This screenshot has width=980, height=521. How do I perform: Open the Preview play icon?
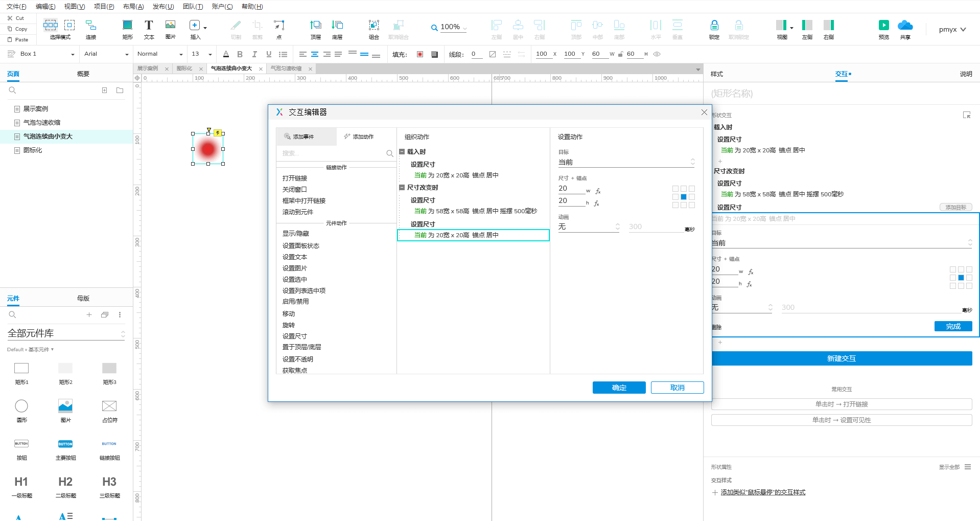[x=883, y=25]
